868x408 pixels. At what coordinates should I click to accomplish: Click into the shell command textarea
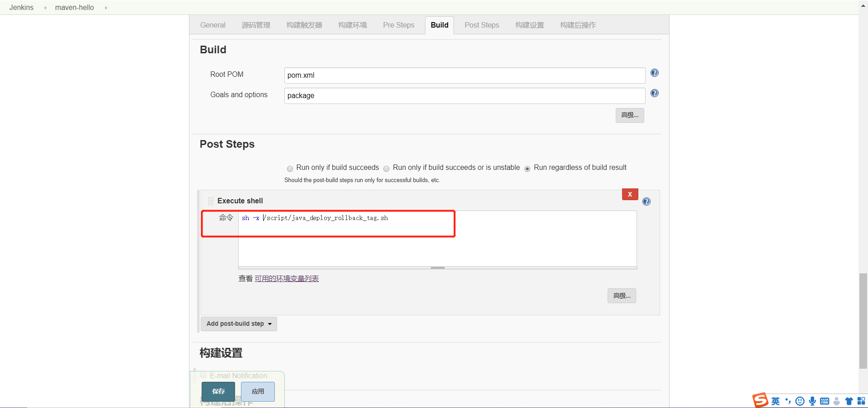tap(438, 239)
